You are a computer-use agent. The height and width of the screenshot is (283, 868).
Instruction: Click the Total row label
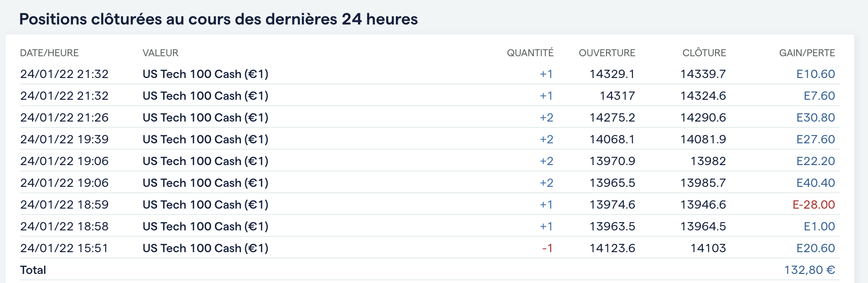click(33, 270)
